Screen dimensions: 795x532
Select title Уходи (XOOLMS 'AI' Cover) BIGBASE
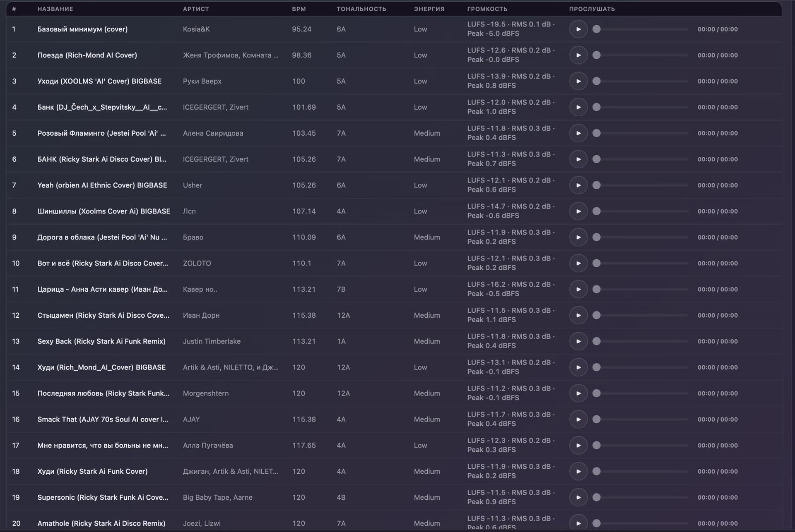click(99, 81)
